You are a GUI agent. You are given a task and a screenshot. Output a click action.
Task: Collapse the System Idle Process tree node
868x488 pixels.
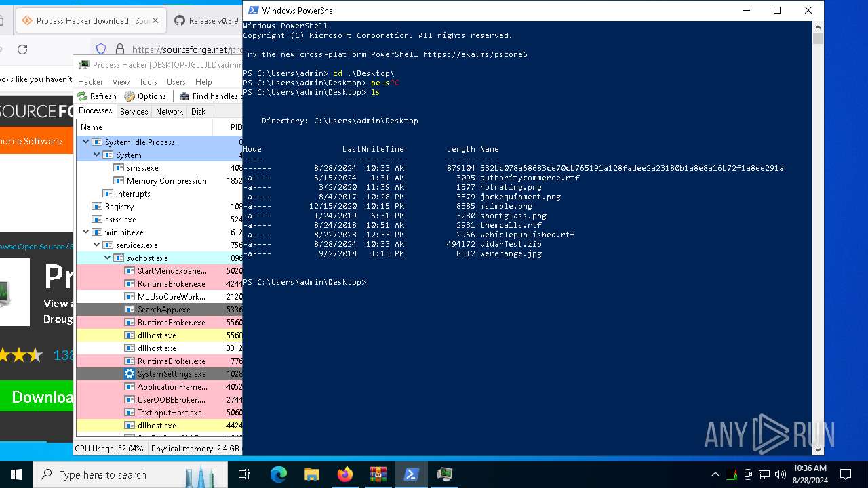click(x=86, y=142)
